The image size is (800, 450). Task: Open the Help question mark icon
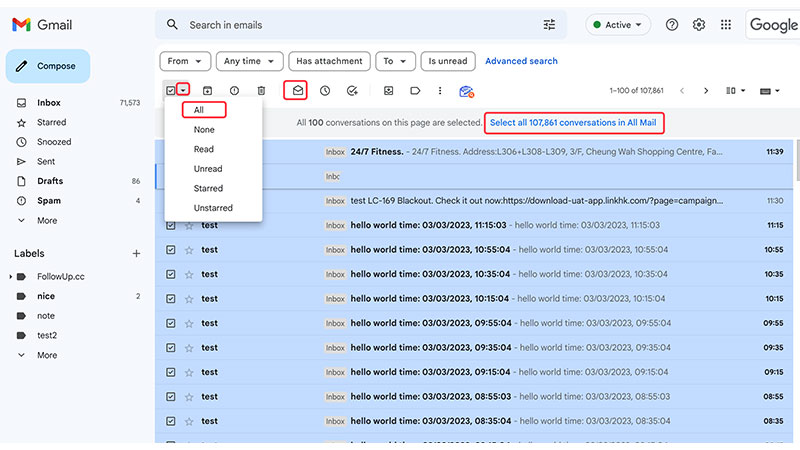(x=672, y=24)
